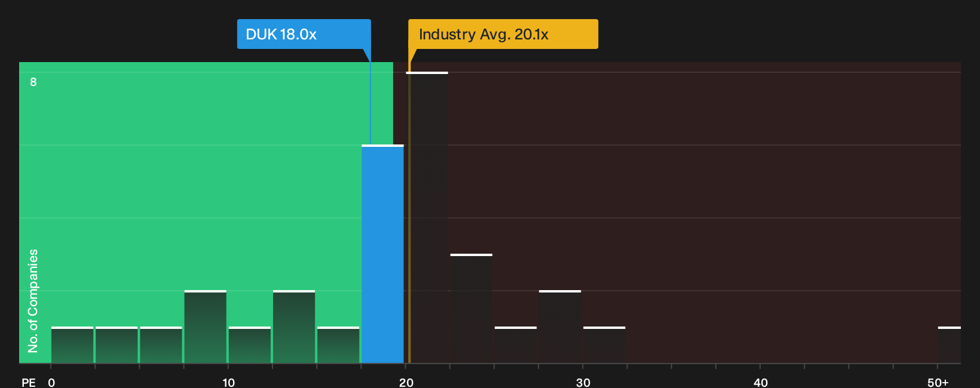Screen dimensions: 980x388
Task: Click the Industry Avg. 20.1x yellow label
Action: (503, 34)
